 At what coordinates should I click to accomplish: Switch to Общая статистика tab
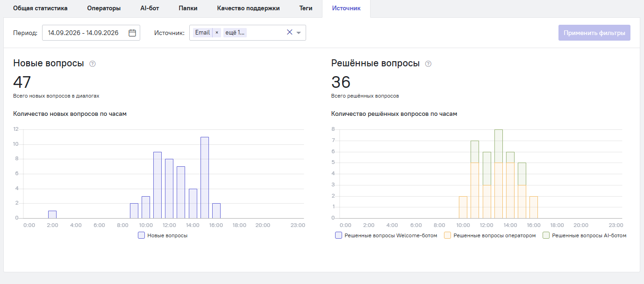40,8
